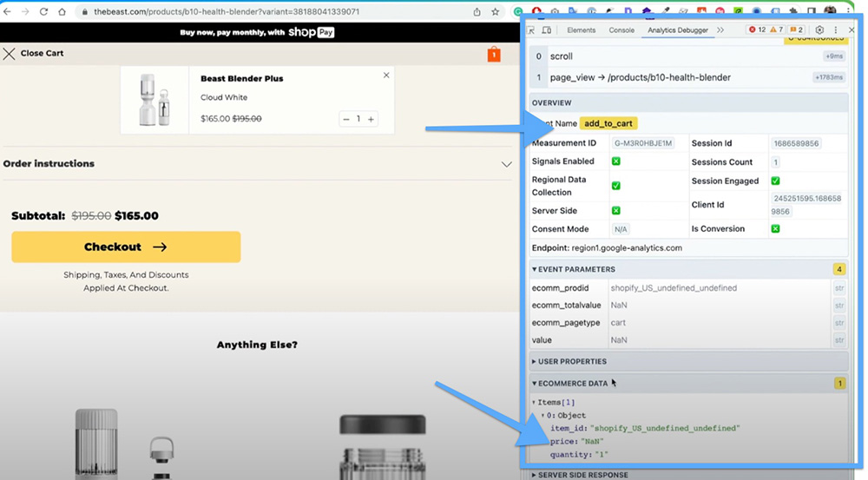Click the orange shopping bag cart icon
The width and height of the screenshot is (868, 480).
pos(494,55)
